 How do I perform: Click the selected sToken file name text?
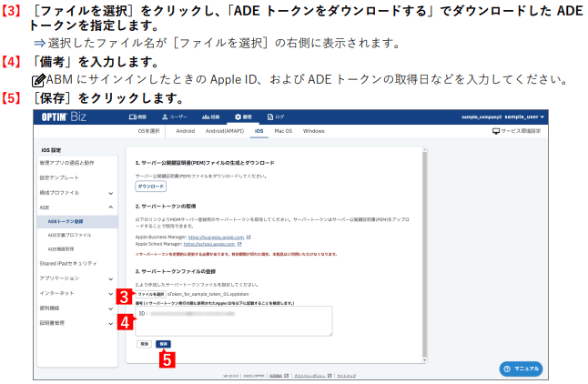[x=208, y=295]
